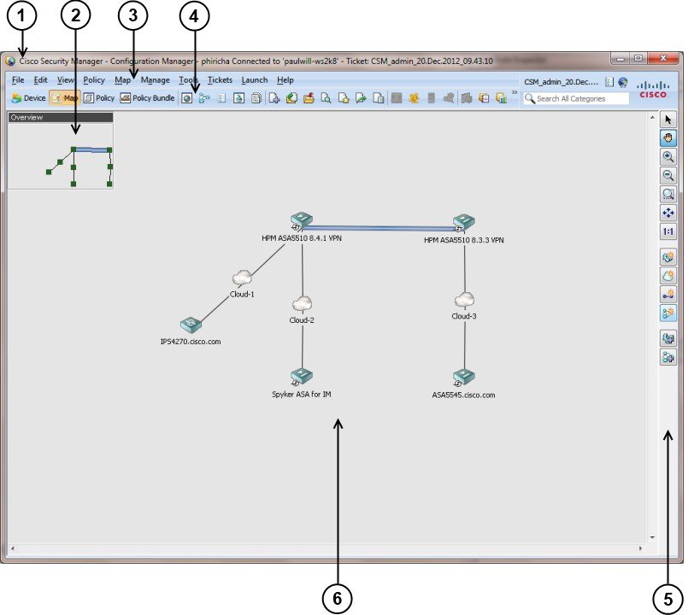Click the document with magnifier toolbar icon

pyautogui.click(x=326, y=98)
